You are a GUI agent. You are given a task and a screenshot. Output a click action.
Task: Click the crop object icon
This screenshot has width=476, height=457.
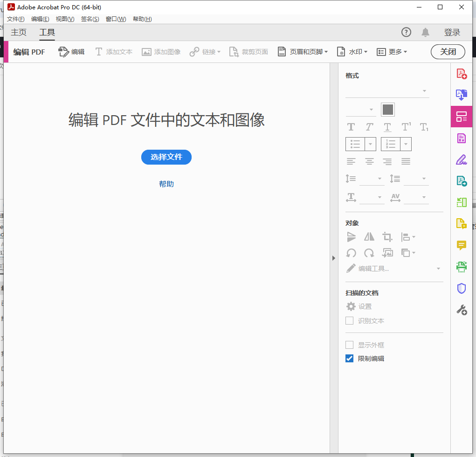coord(387,237)
